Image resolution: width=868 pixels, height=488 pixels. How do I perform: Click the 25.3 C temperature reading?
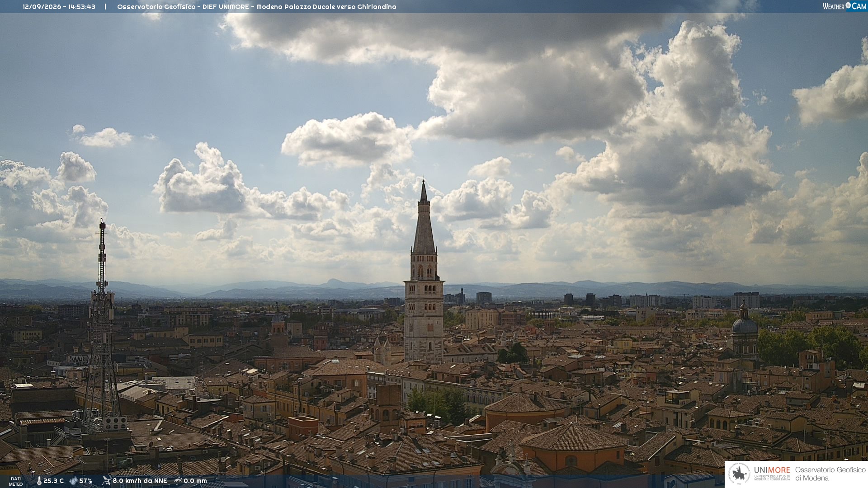(53, 481)
